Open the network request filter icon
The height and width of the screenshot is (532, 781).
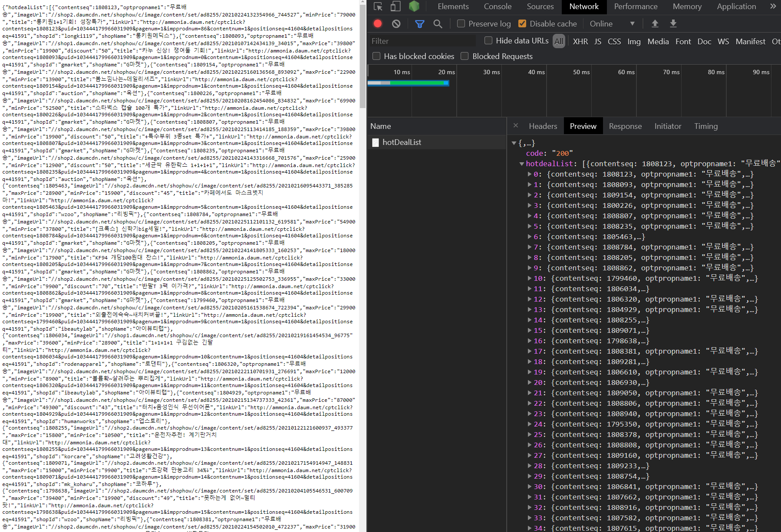tap(419, 23)
